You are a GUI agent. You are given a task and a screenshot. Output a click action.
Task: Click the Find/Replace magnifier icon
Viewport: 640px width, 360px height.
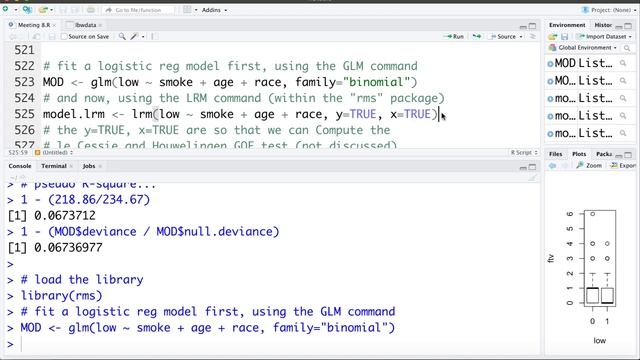122,37
